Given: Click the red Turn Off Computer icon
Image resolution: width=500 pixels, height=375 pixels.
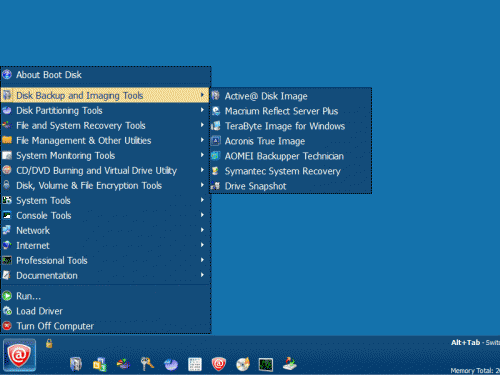Looking at the screenshot, I should 7,326.
